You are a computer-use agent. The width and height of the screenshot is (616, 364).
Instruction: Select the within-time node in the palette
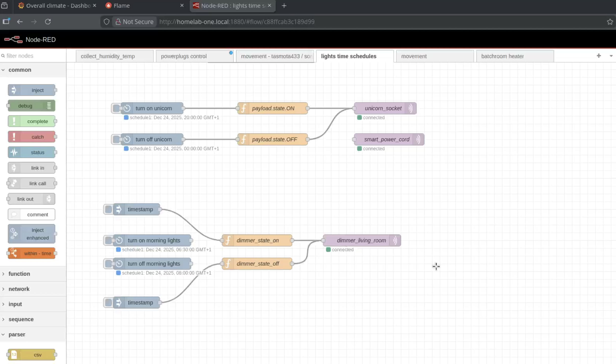click(32, 253)
